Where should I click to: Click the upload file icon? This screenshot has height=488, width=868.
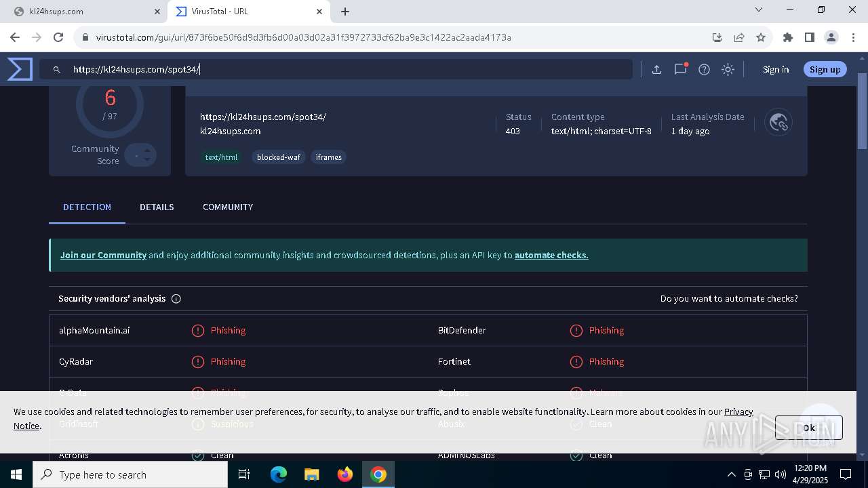656,70
